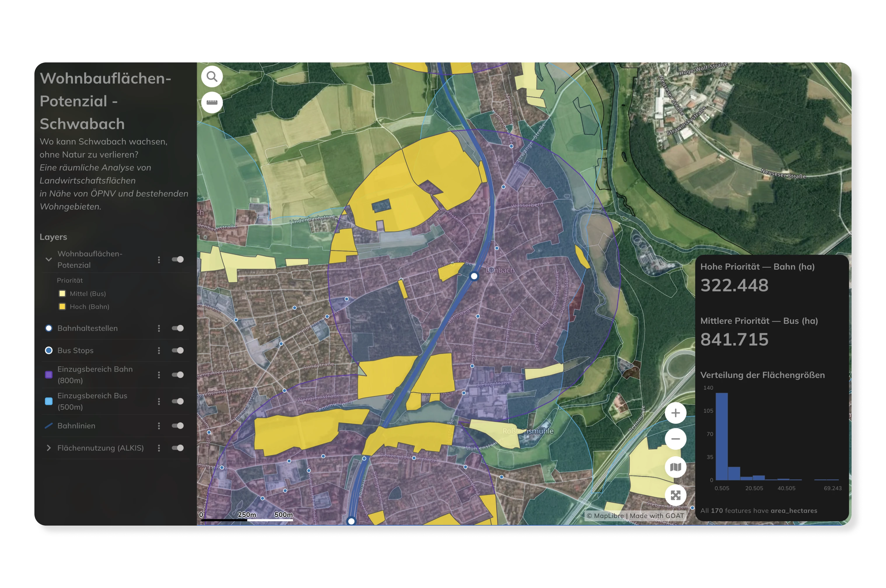This screenshot has height=588, width=886.
Task: Click the Einzugsbereich Bahn purple swatch
Action: tap(49, 374)
